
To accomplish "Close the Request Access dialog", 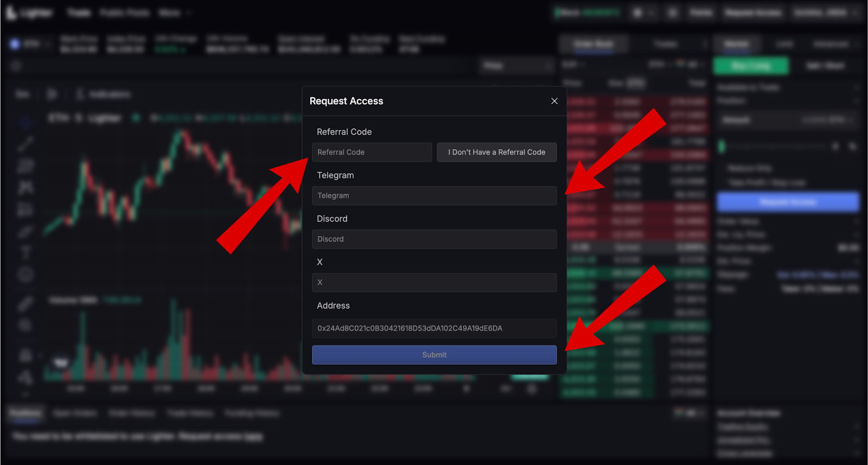I will (554, 101).
